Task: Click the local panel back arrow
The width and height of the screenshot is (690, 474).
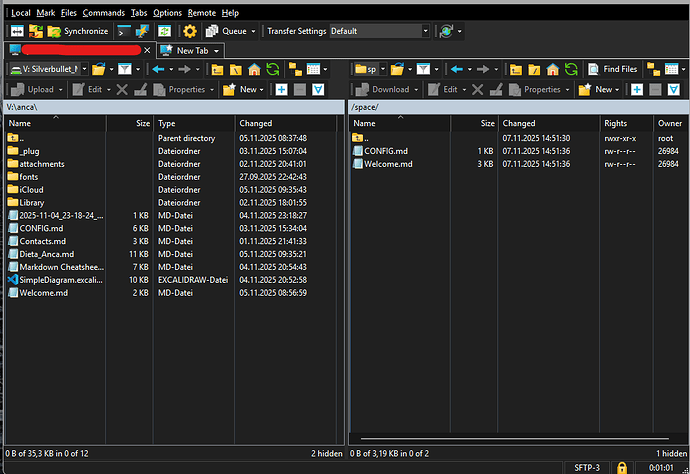Action: 158,69
